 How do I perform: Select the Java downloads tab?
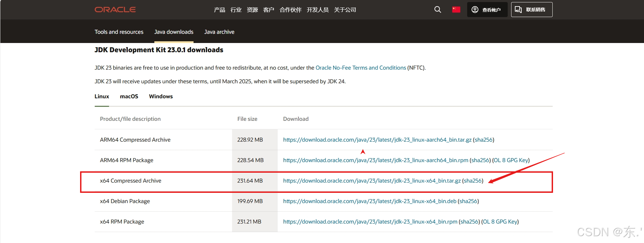point(174,32)
